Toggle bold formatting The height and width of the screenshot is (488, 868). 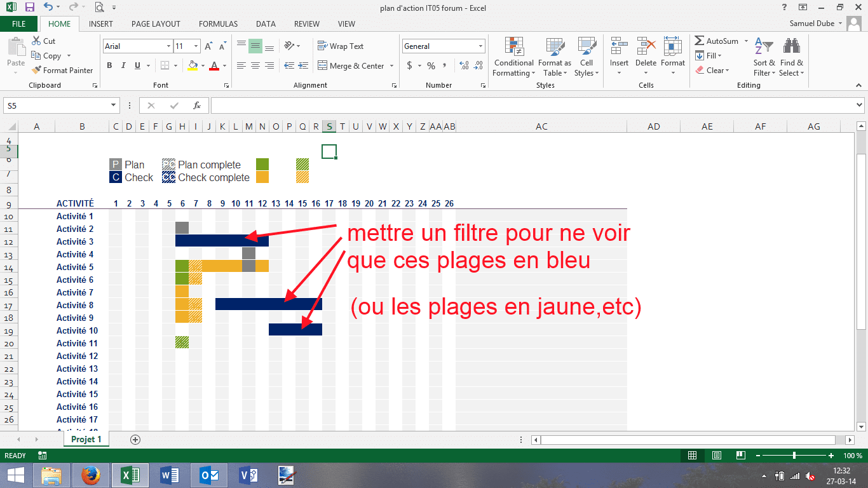(x=109, y=65)
